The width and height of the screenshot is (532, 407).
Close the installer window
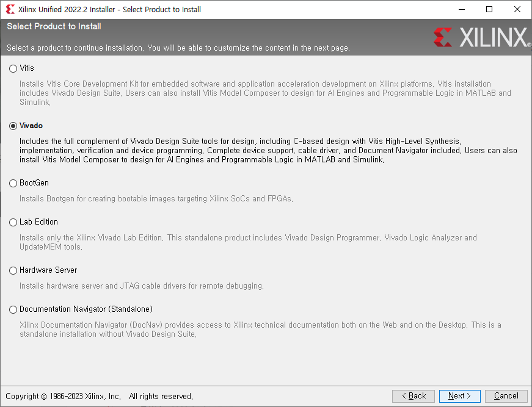point(517,9)
